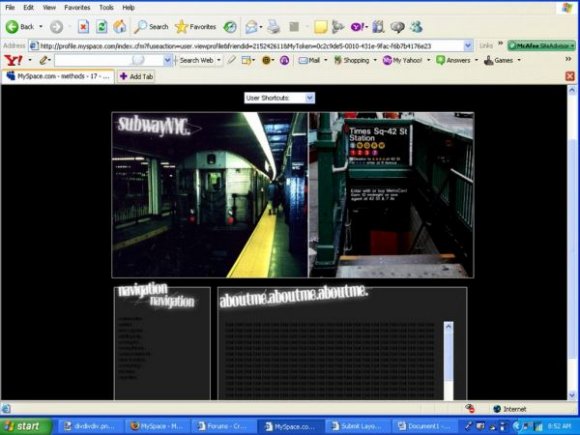Close the current tab with red X
Image resolution: width=580 pixels, height=435 pixels.
[x=570, y=76]
